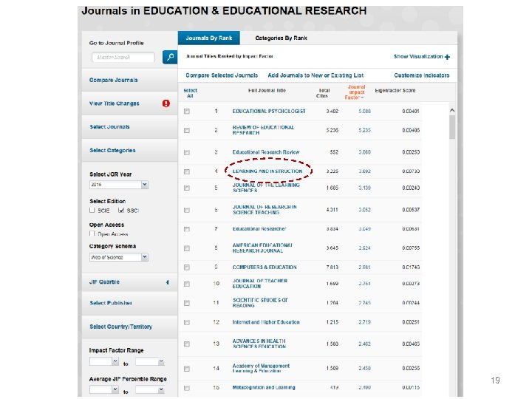Tick checkbox for COMPUTERS & EDUCATION row
The image size is (532, 399).
tap(187, 267)
